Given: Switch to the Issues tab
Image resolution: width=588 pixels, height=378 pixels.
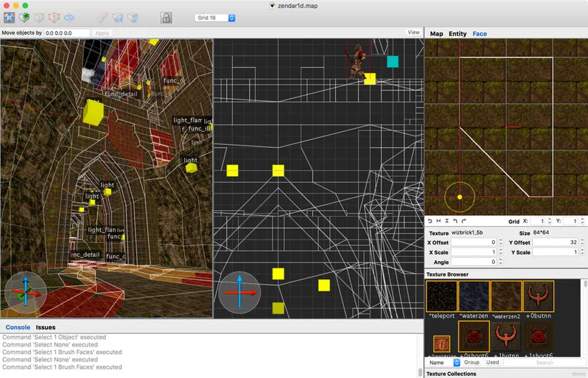Looking at the screenshot, I should pos(46,327).
